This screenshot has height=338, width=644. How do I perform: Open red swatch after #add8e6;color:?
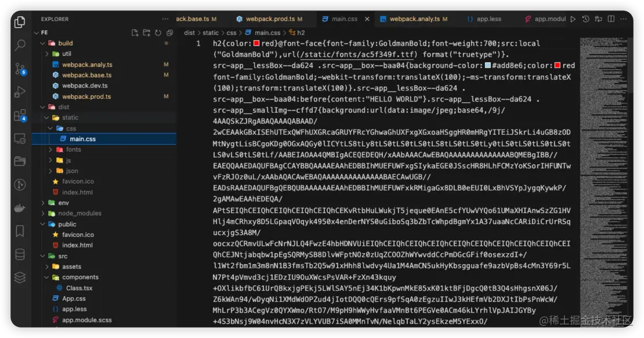coord(558,66)
